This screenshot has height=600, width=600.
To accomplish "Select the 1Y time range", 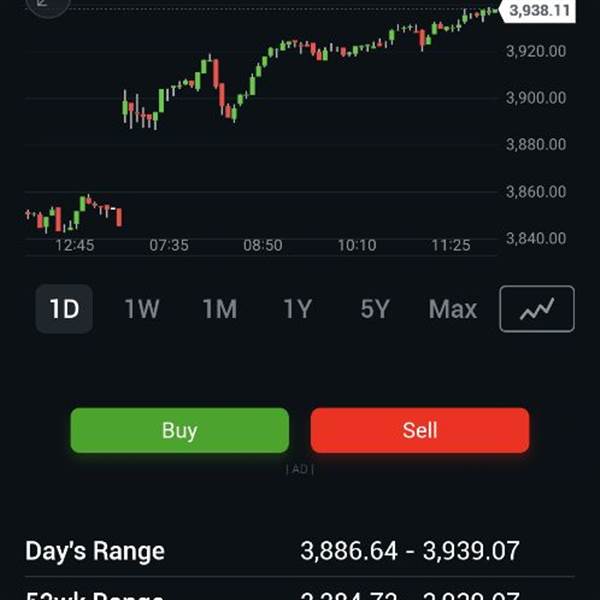I will pyautogui.click(x=297, y=309).
